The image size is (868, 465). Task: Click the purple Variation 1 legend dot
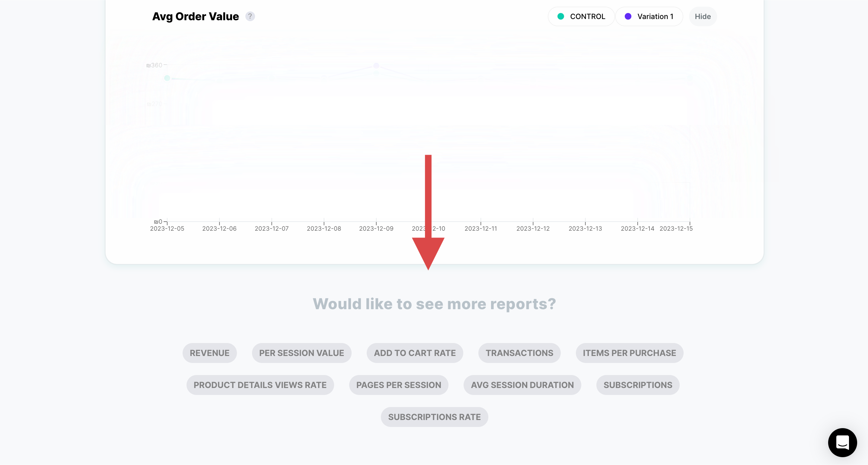pyautogui.click(x=628, y=16)
